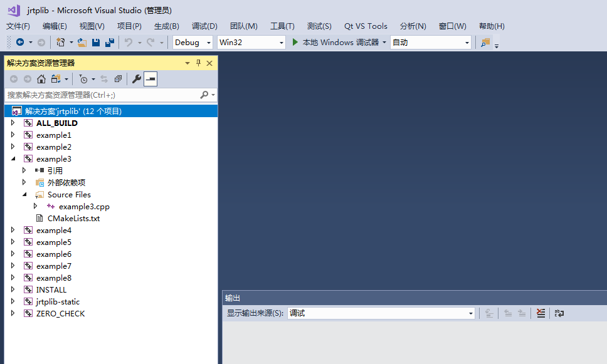Open the 视图(V) menu
This screenshot has width=607, height=364.
(92, 26)
